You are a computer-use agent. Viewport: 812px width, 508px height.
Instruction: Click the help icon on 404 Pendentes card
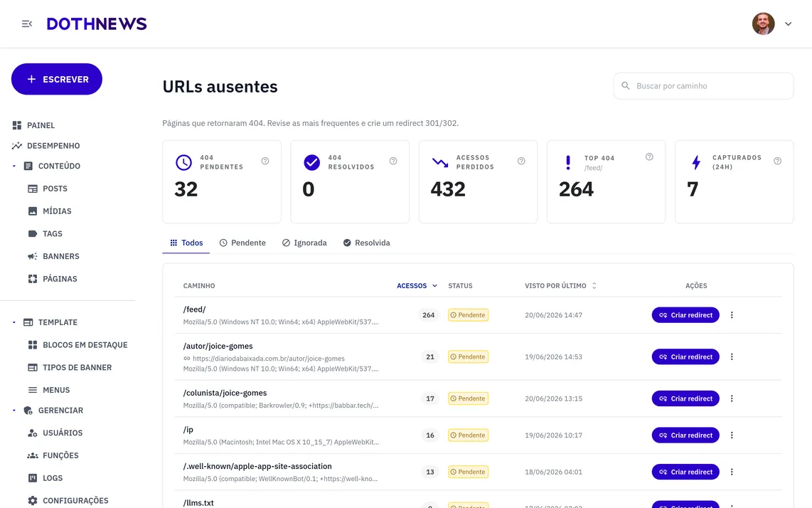click(265, 162)
